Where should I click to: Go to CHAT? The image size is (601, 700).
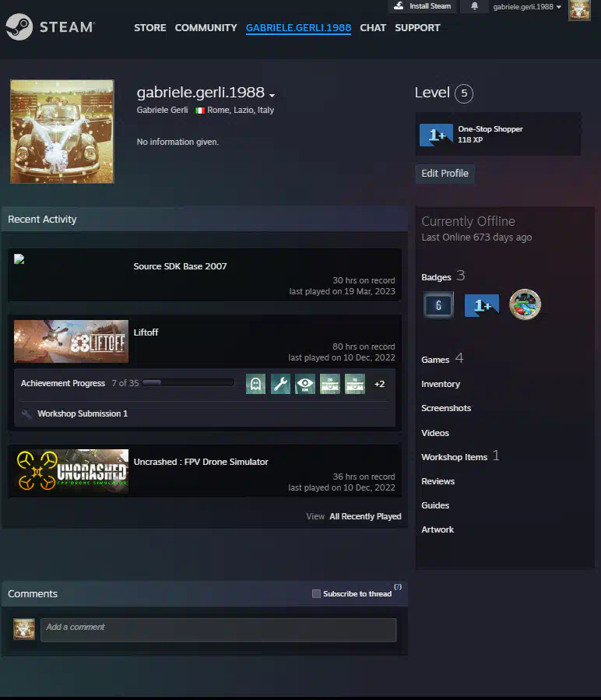pos(373,28)
